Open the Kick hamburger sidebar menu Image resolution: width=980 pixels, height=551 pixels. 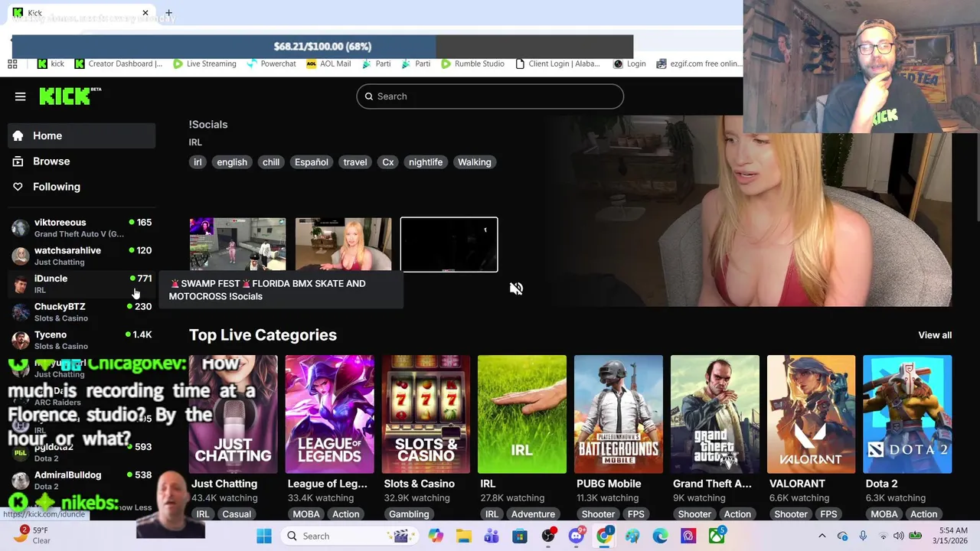(x=20, y=96)
